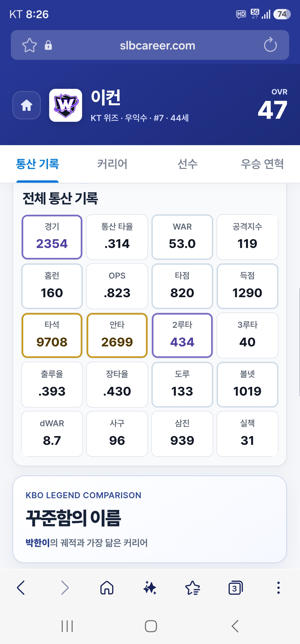Viewport: 300px width, 644px height.
Task: Open the AI sparkle assistant icon
Action: point(150,587)
